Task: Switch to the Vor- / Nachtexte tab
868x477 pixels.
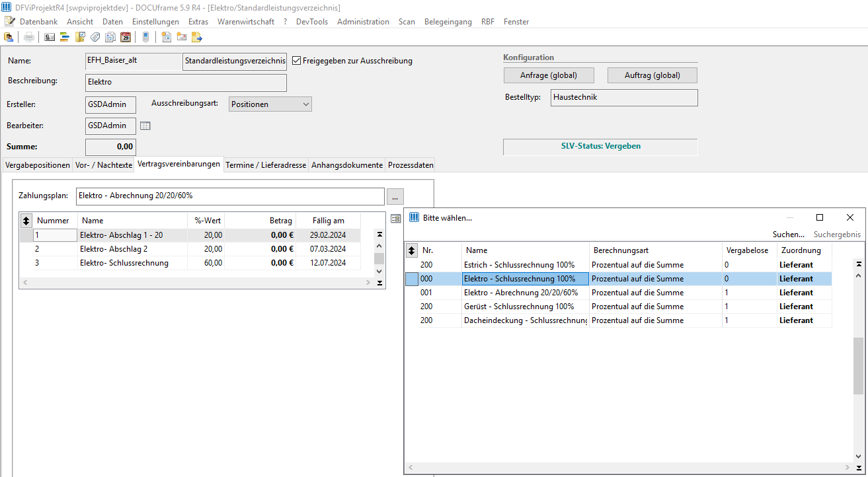Action: pos(104,165)
